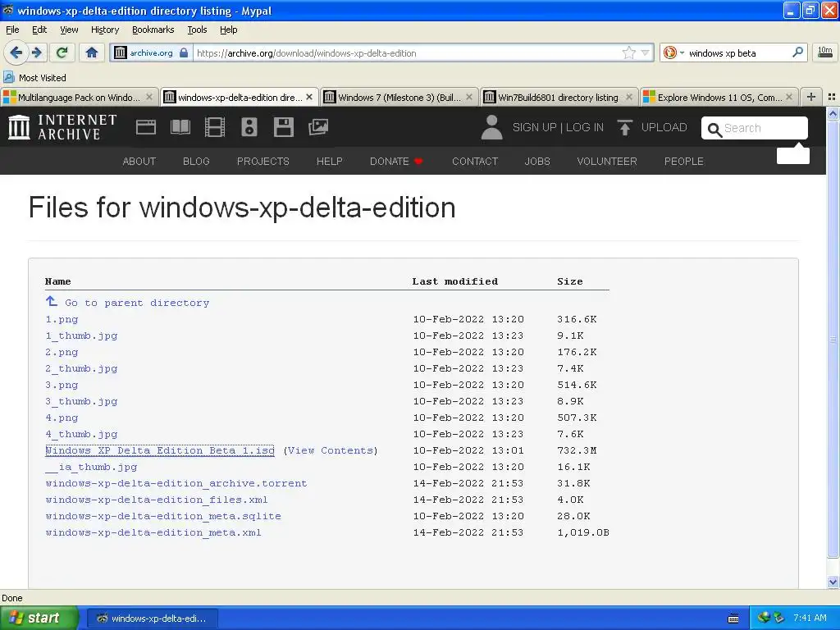
Task: Open the 1.png file link
Action: click(x=62, y=319)
